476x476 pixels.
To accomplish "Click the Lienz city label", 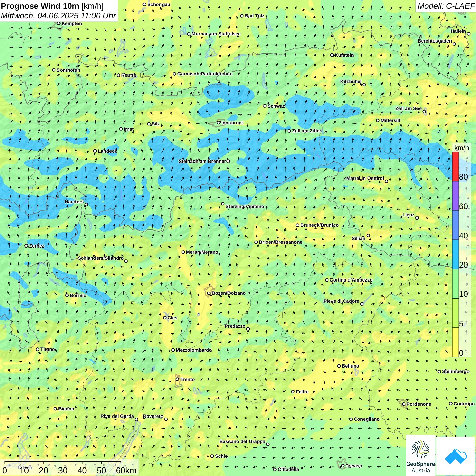I will (408, 215).
